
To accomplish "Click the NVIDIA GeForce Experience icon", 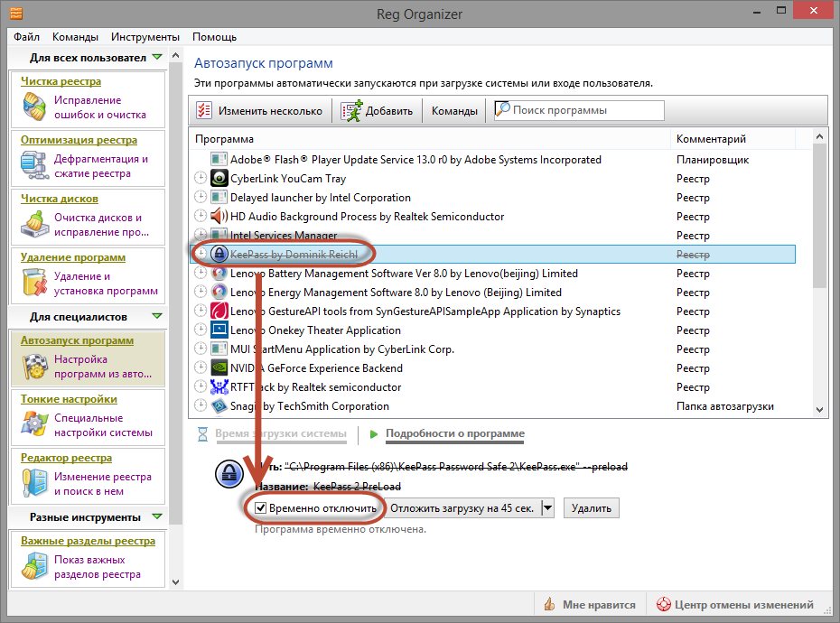I will tap(219, 368).
